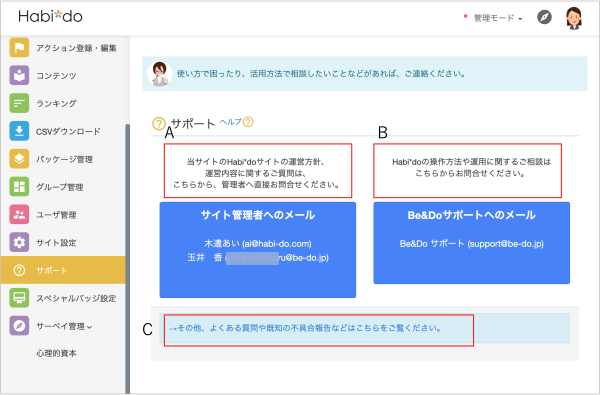Click the purple サーベイ管理 compass icon
Image resolution: width=600 pixels, height=395 pixels.
(x=19, y=326)
